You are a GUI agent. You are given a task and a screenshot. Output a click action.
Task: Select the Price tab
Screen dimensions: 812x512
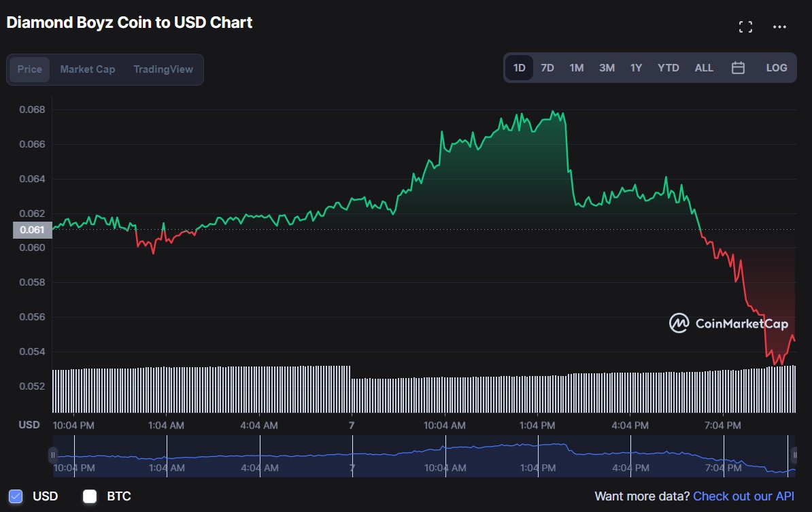point(30,69)
